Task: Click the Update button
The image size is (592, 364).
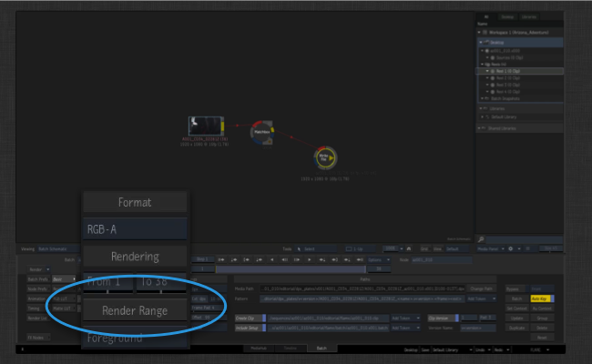Action: point(517,318)
